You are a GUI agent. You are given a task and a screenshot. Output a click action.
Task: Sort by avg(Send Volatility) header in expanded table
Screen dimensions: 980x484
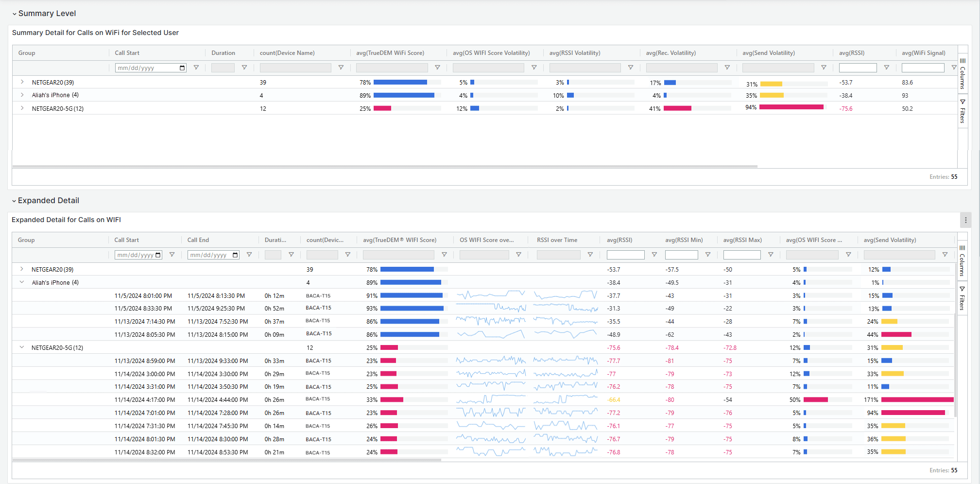pos(890,240)
